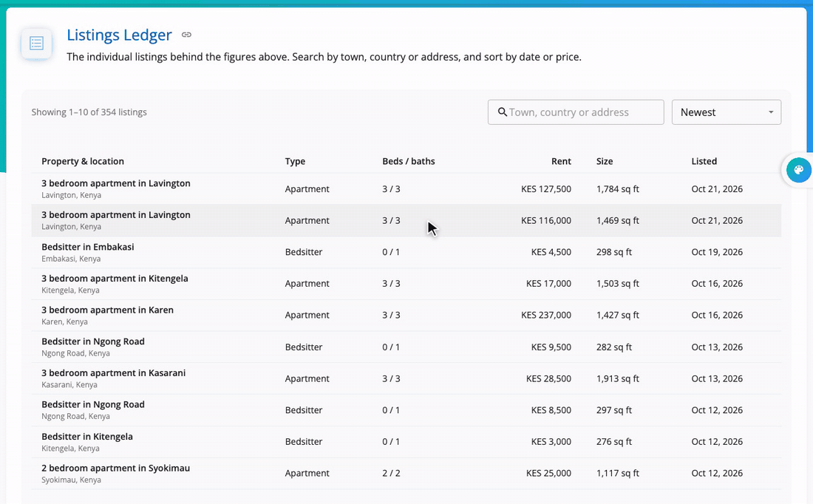813x504 pixels.
Task: Select the listing with rent KES 127,500
Action: [x=406, y=188]
